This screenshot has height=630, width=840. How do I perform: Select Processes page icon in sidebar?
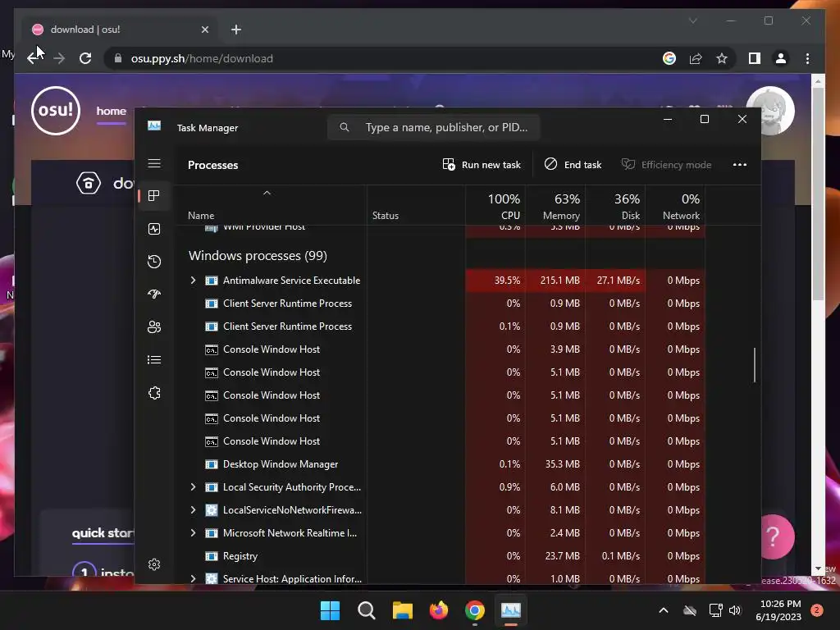(x=154, y=196)
